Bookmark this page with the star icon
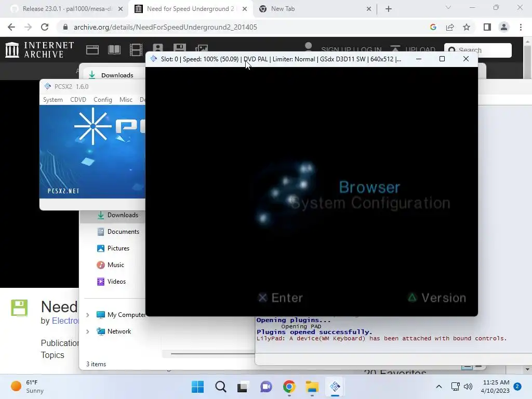Screen dimensions: 532x399 pos(467,27)
